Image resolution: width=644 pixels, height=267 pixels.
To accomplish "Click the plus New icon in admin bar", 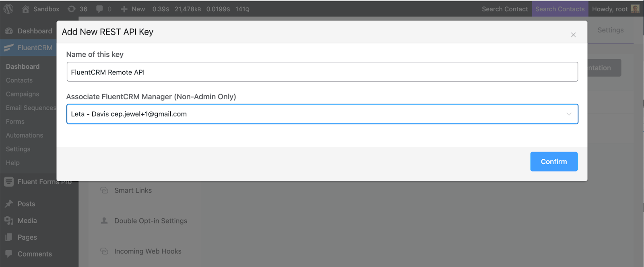I will [124, 9].
